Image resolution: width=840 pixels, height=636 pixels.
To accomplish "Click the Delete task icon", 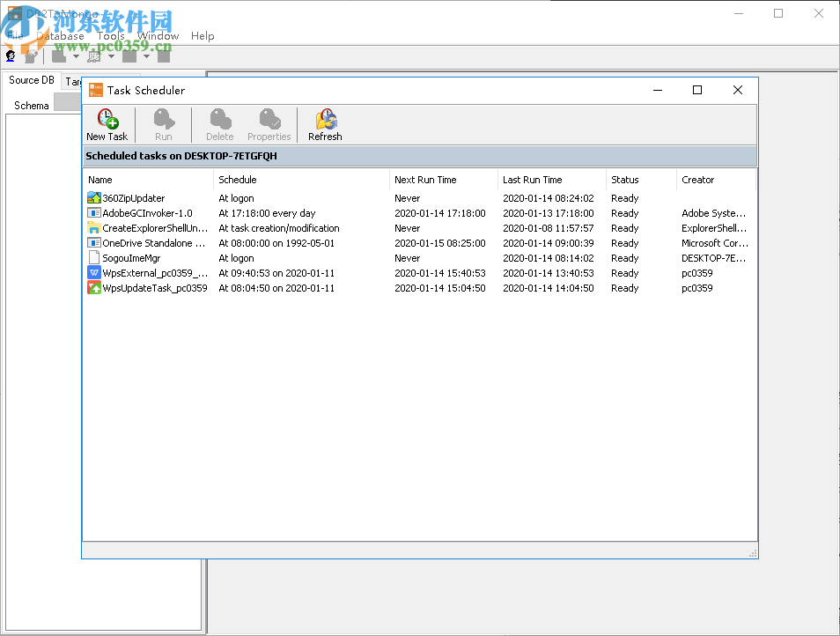I will coord(218,124).
